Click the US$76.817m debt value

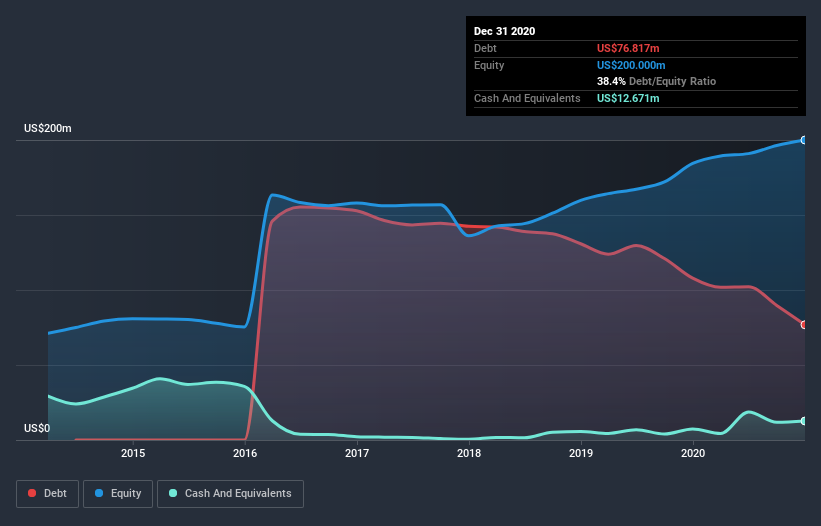pyautogui.click(x=628, y=48)
